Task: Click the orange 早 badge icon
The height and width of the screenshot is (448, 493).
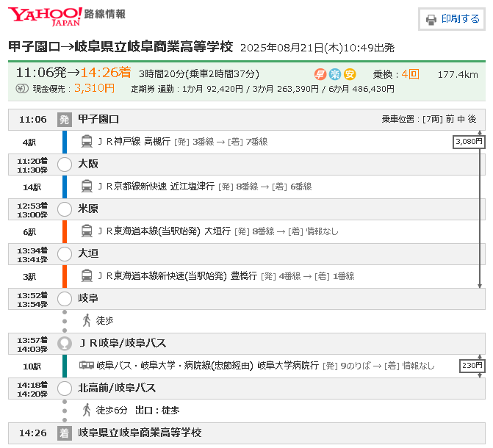Action: click(320, 74)
